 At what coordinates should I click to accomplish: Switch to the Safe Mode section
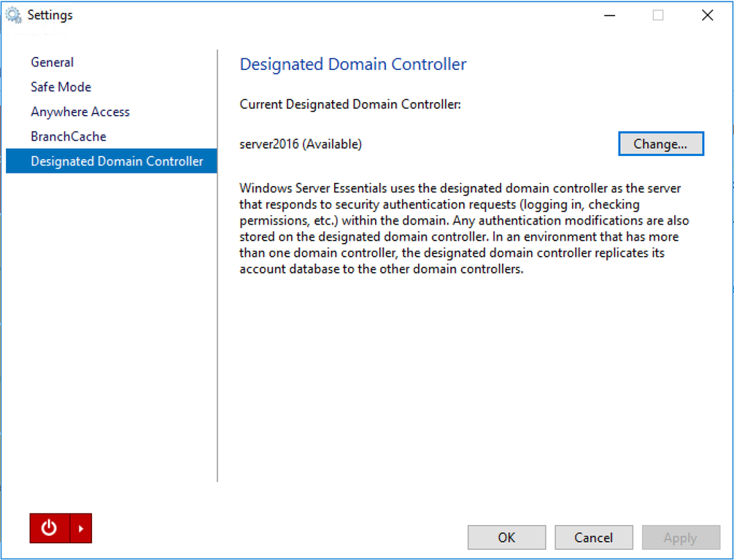61,87
